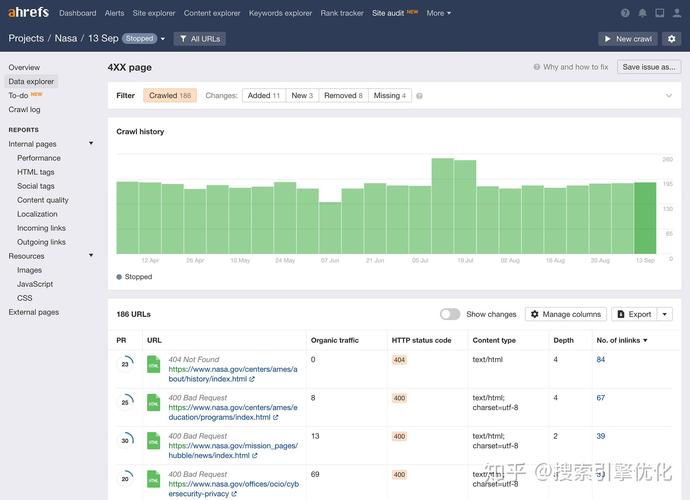
Task: Open external link icon for education/programs URL
Action: point(275,417)
